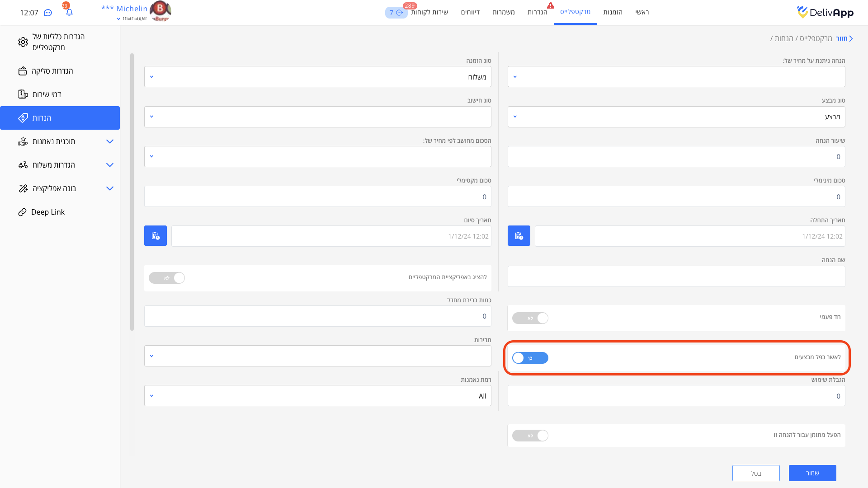The width and height of the screenshot is (868, 488).
Task: Open start date calendar picker icon
Action: tap(519, 236)
